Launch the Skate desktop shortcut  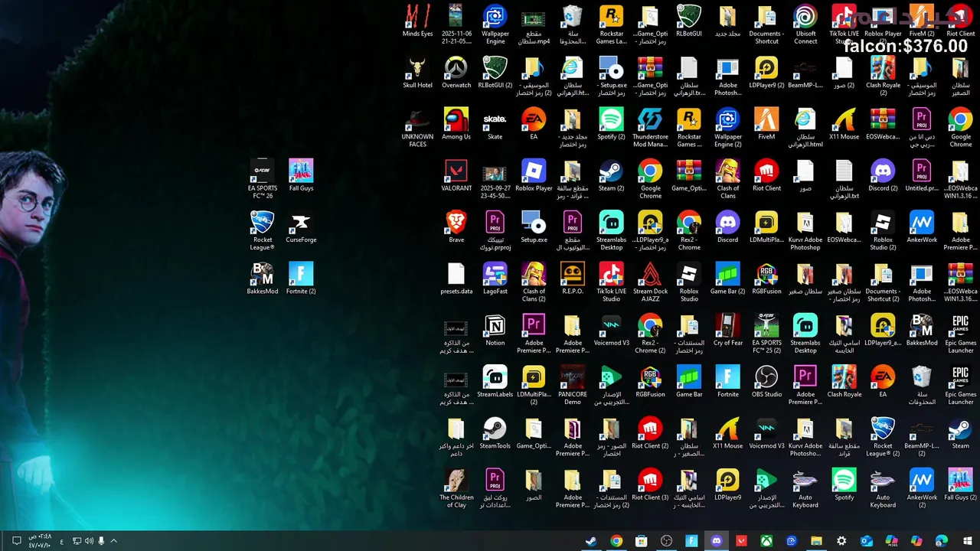click(x=495, y=124)
